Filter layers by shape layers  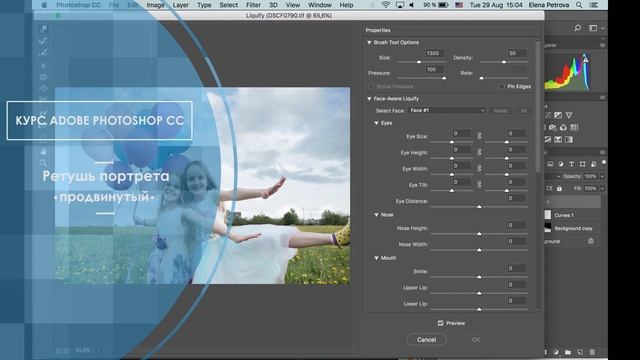pyautogui.click(x=582, y=164)
